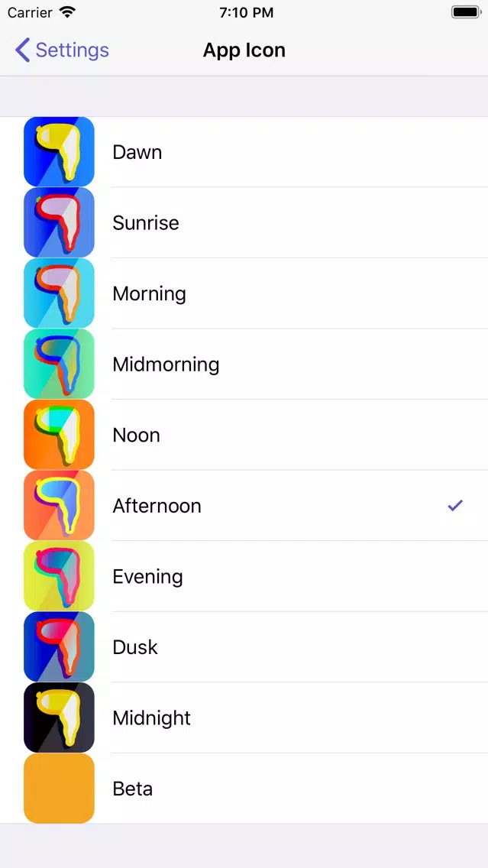
Task: Tap the Evening label text
Action: tap(147, 576)
